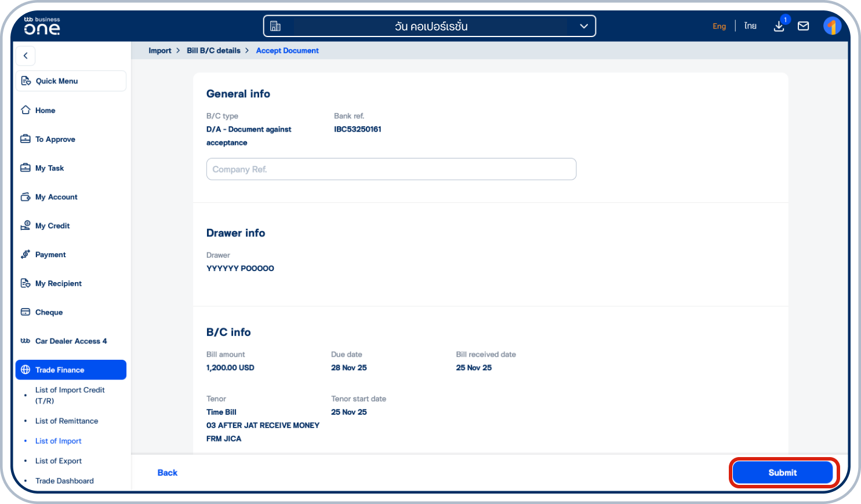Switch language to ไทย
The width and height of the screenshot is (861, 504).
coord(750,26)
